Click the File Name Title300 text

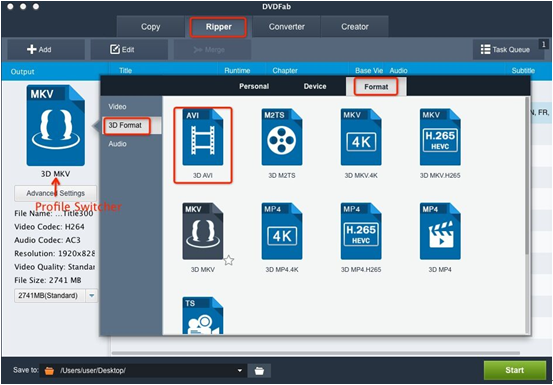pyautogui.click(x=54, y=213)
